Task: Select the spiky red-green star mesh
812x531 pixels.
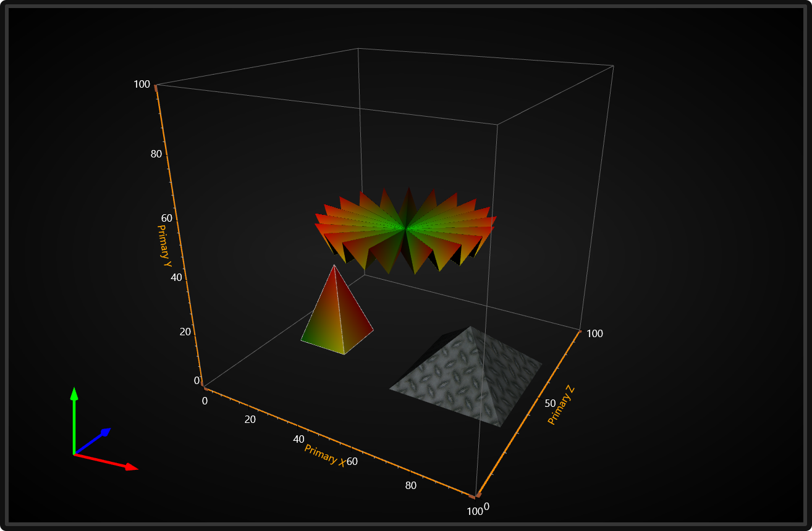Action: (x=405, y=231)
